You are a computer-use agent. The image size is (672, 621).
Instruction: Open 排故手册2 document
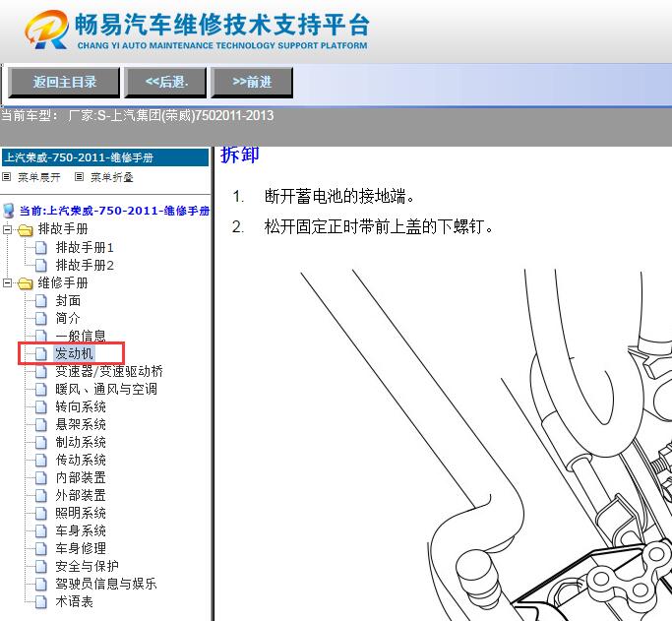[85, 265]
